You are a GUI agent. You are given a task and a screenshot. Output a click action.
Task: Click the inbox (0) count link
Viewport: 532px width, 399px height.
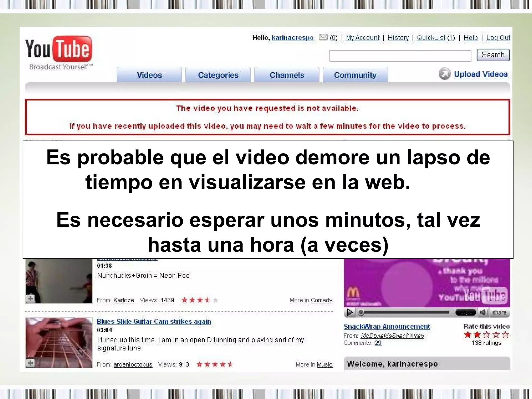click(333, 38)
